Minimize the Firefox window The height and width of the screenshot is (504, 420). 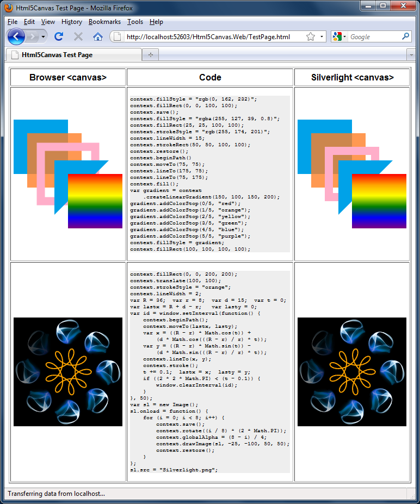(x=368, y=6)
